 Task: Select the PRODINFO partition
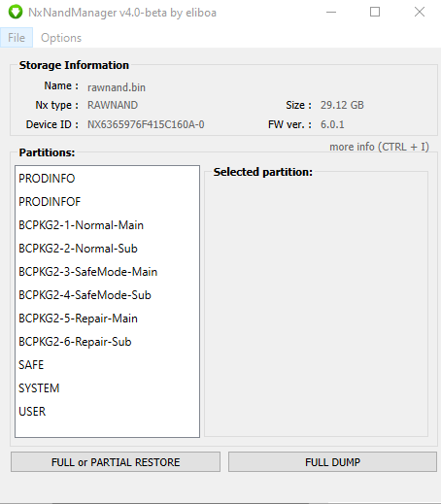tap(107, 179)
